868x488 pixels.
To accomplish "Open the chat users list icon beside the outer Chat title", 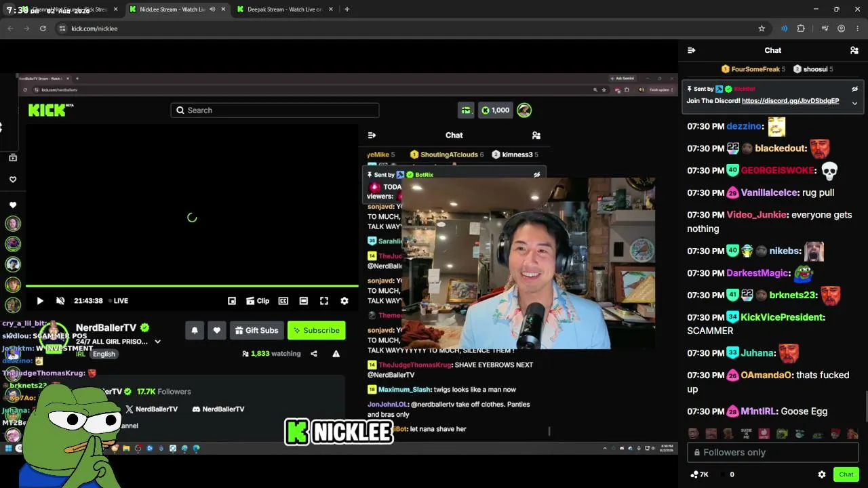I will 854,50.
